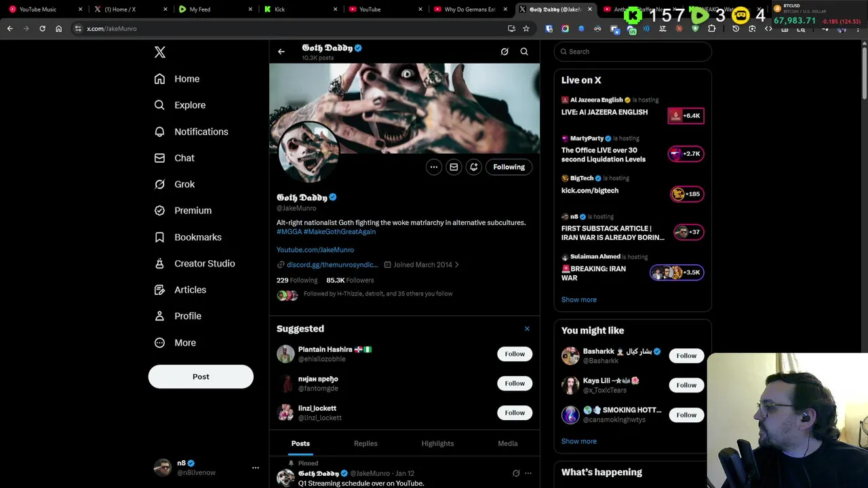Click the address bar URL
868x488 pixels.
[111, 28]
